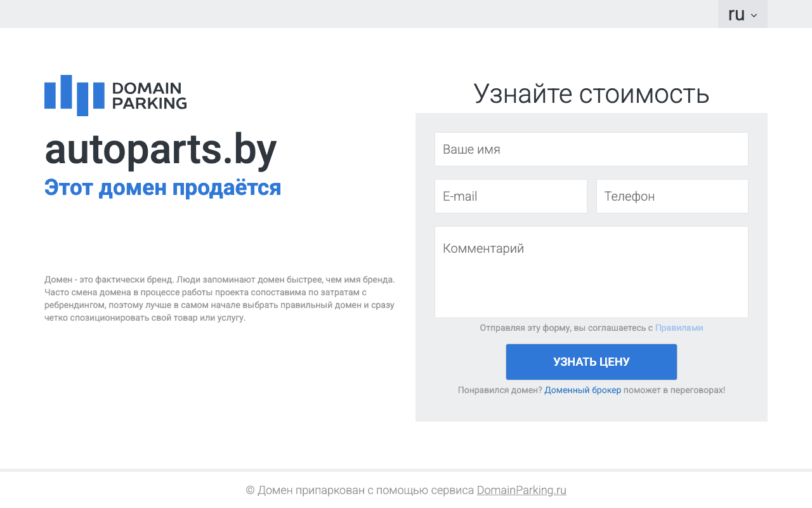Visit the DomainParking.ru footer link

point(521,490)
